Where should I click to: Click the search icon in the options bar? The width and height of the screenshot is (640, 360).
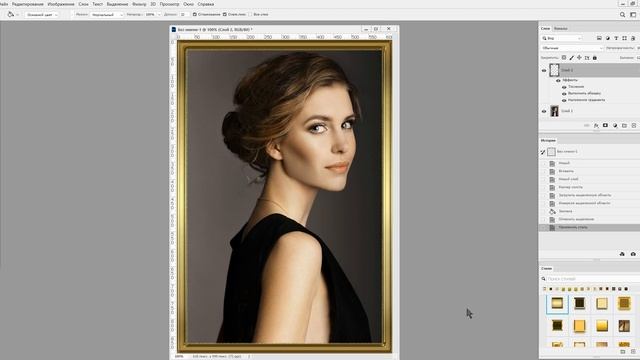[622, 15]
